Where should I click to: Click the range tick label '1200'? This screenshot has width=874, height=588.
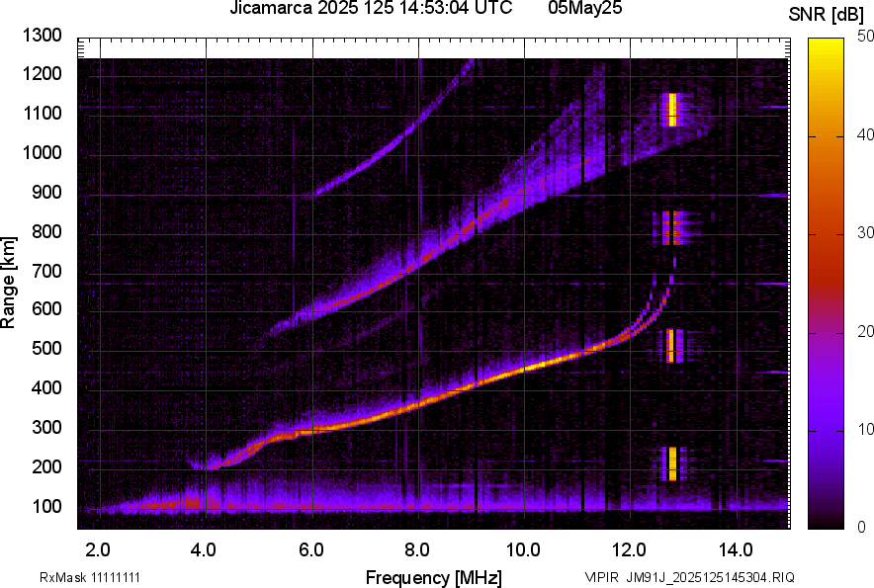(42, 73)
